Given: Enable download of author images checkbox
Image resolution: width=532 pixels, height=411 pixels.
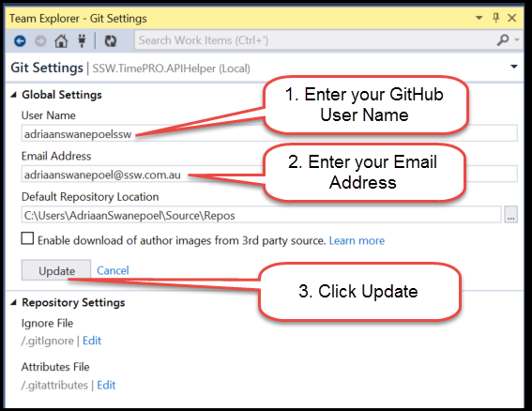Looking at the screenshot, I should (x=27, y=238).
